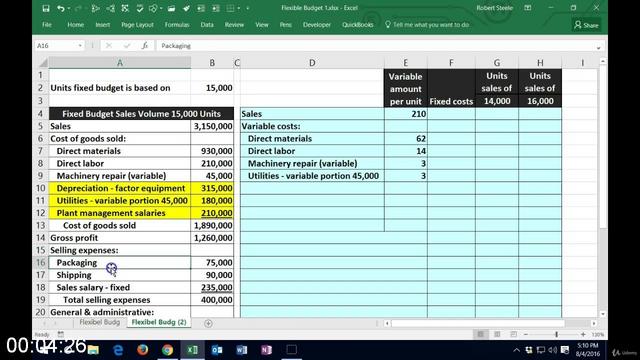Click cell B5 showing 3,150,000

(x=212, y=126)
